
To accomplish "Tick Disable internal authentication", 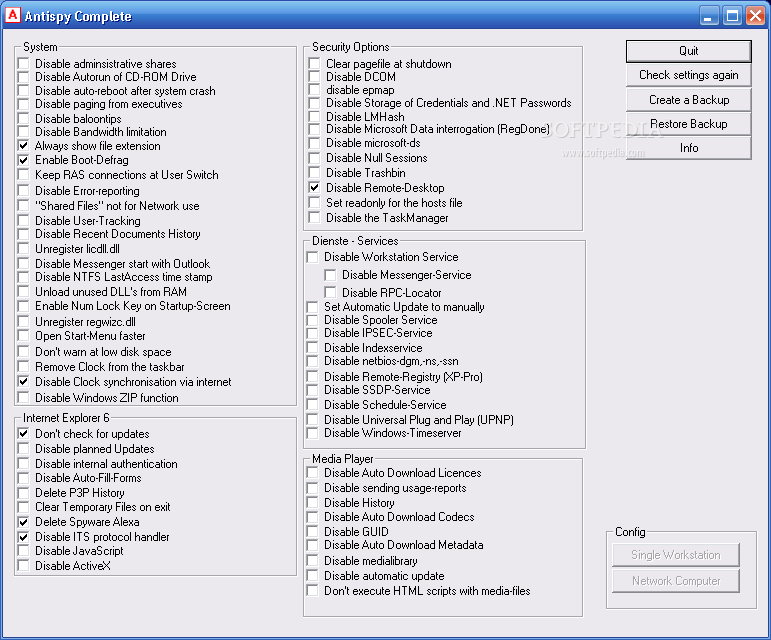I will pyautogui.click(x=23, y=464).
